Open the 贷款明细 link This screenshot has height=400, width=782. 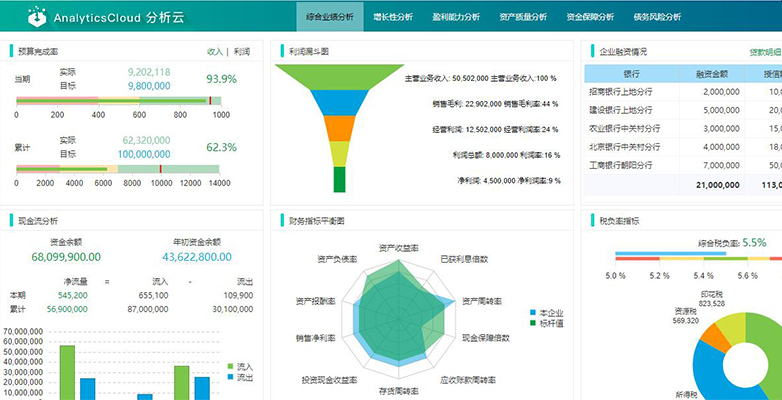(766, 52)
